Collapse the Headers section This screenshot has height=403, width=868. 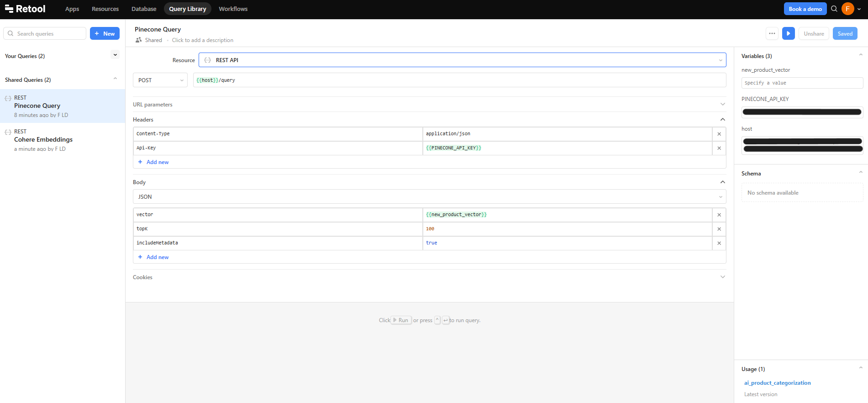[x=723, y=120]
